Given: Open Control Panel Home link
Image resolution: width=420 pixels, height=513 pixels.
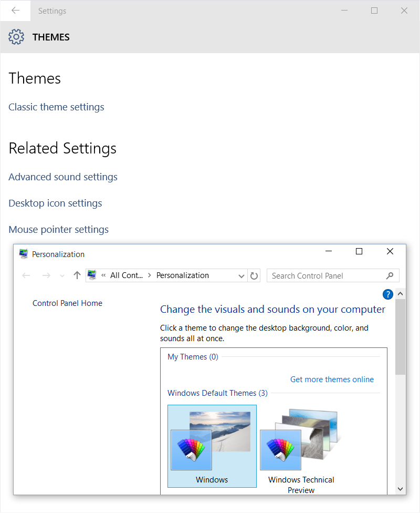Looking at the screenshot, I should pos(67,303).
